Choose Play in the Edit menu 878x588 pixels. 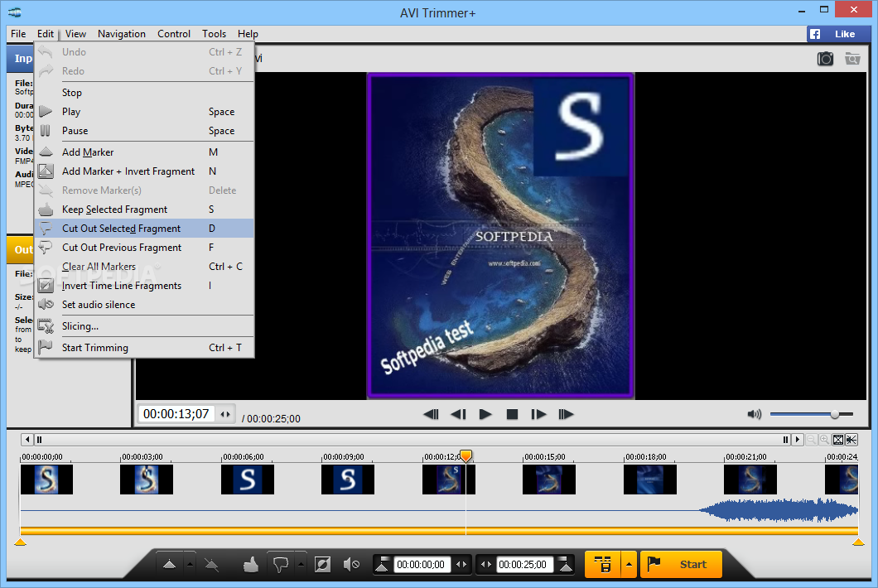tap(144, 112)
